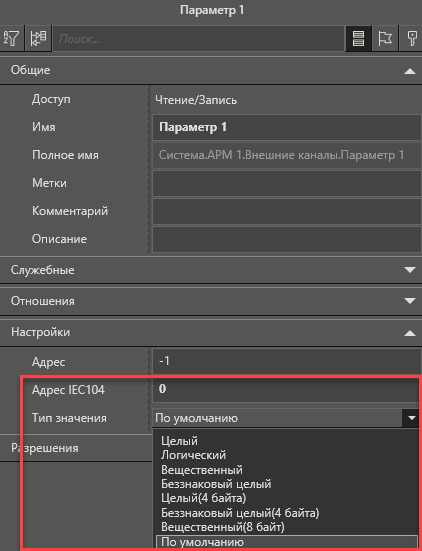Screen dimensions: 422x551
Task: Select Целый from the value type list
Action: [179, 441]
